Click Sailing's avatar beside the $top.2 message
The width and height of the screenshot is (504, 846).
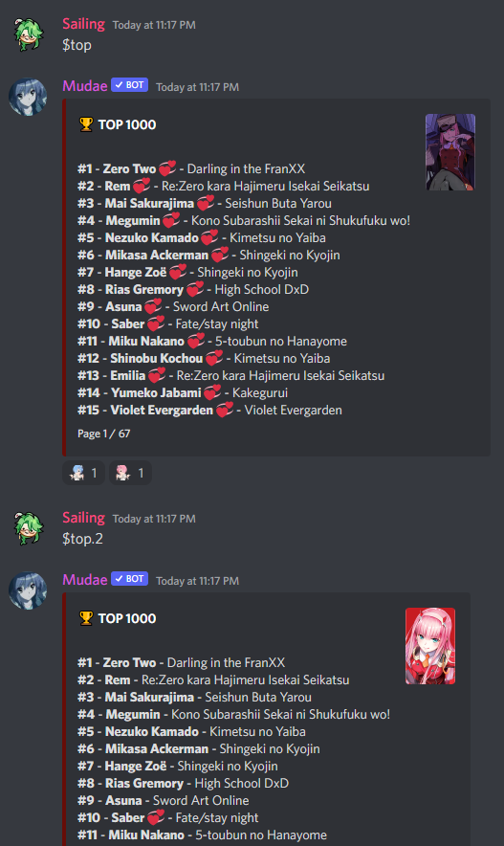click(x=28, y=528)
